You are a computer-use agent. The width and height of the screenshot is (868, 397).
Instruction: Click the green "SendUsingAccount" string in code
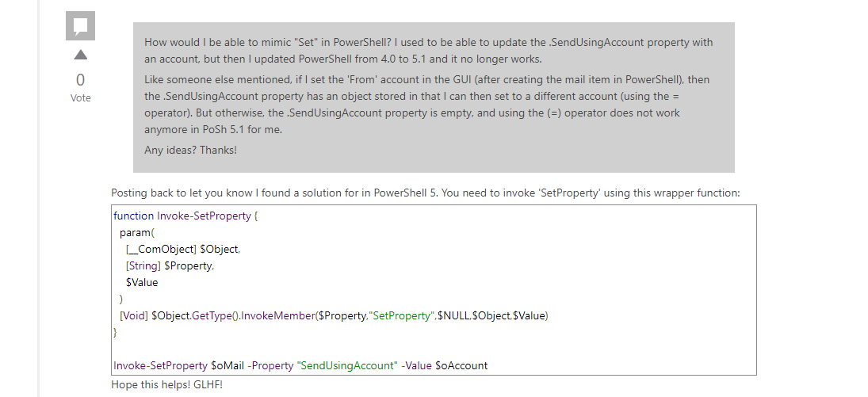(x=347, y=365)
